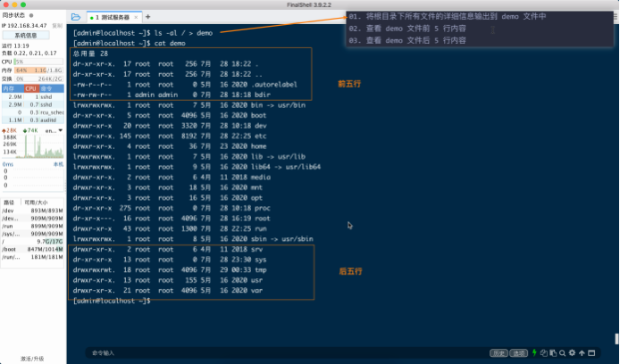Open terminal search magnifier icon

coord(562,353)
